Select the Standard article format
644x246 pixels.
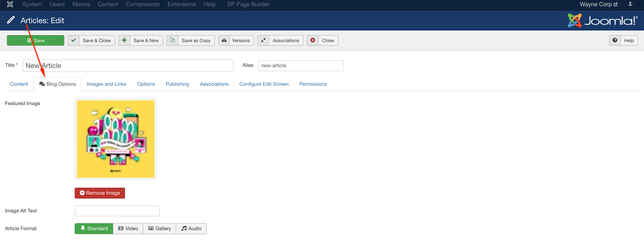pyautogui.click(x=94, y=228)
